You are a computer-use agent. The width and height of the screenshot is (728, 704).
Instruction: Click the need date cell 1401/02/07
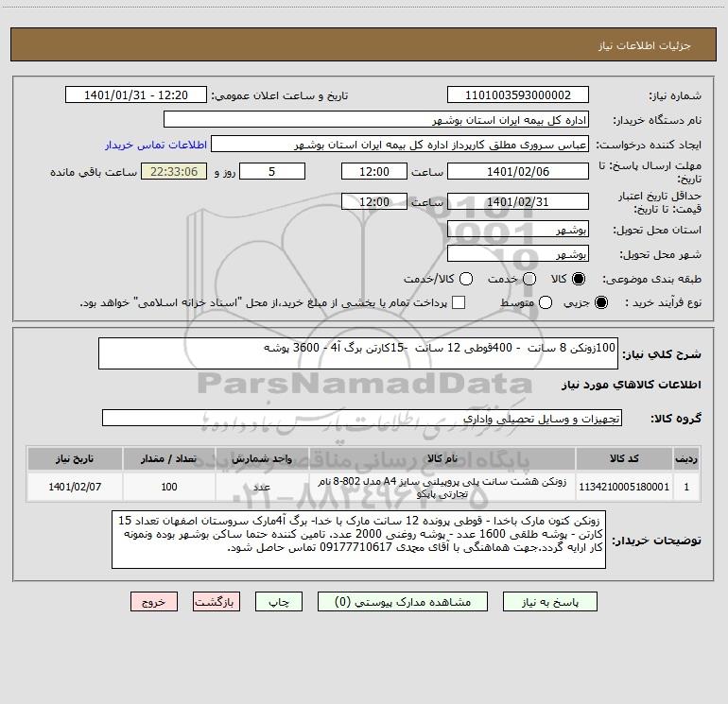tap(75, 487)
